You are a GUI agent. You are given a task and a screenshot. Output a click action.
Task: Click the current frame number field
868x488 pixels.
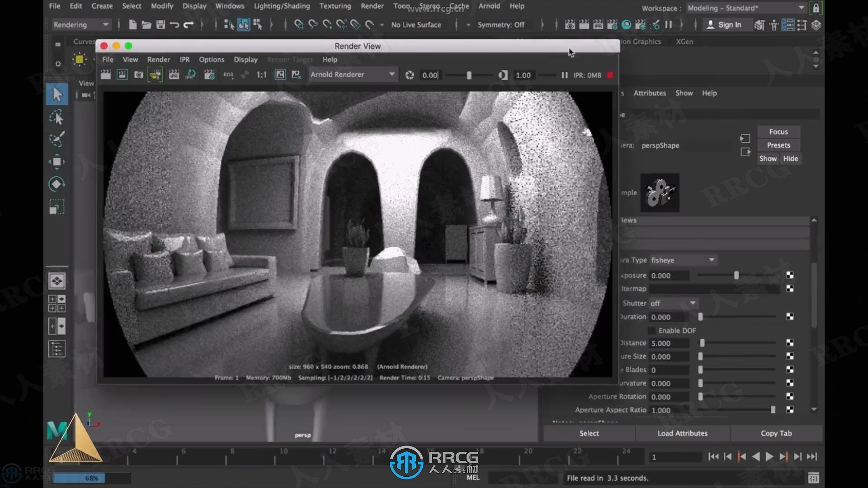point(675,457)
